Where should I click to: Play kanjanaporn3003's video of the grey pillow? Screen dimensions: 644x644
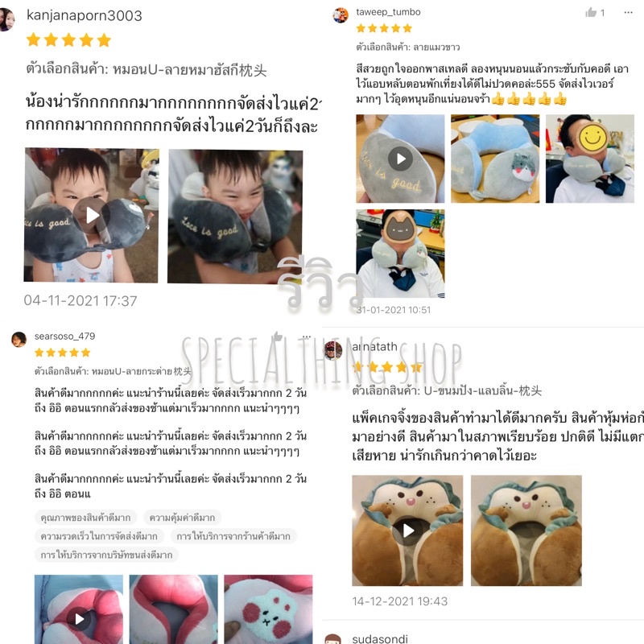click(91, 215)
